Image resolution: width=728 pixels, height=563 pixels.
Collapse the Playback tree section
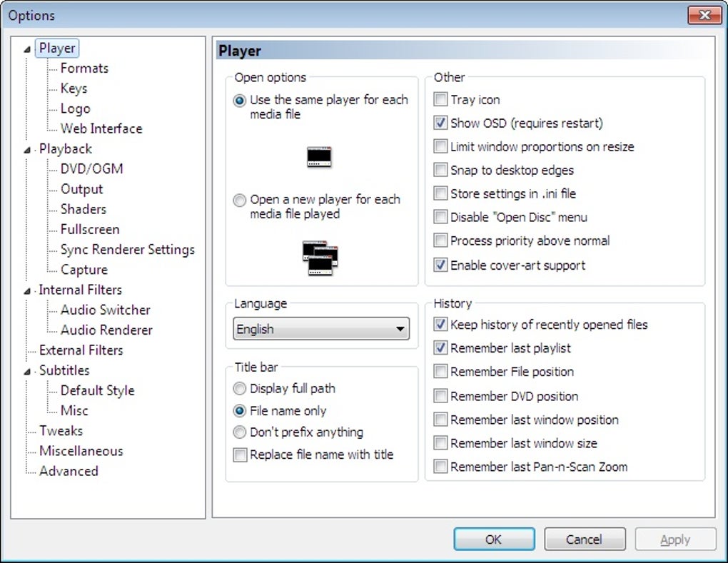coord(27,150)
